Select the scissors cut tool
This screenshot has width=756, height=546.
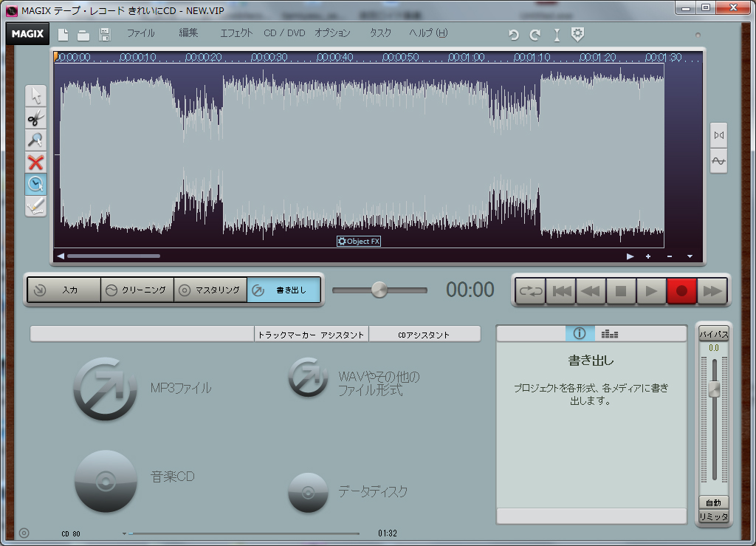point(35,117)
